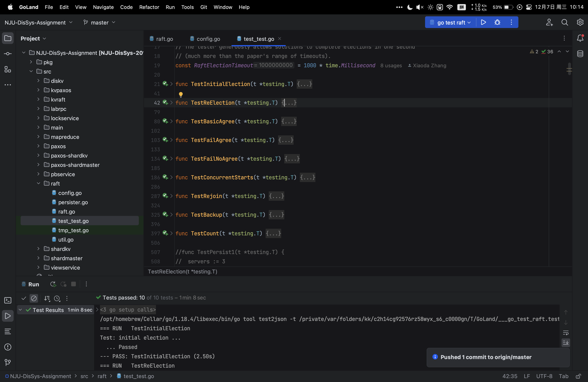Viewport: 588px width, 382px height.
Task: Rerun failed tests in Run panel
Action: pos(64,284)
